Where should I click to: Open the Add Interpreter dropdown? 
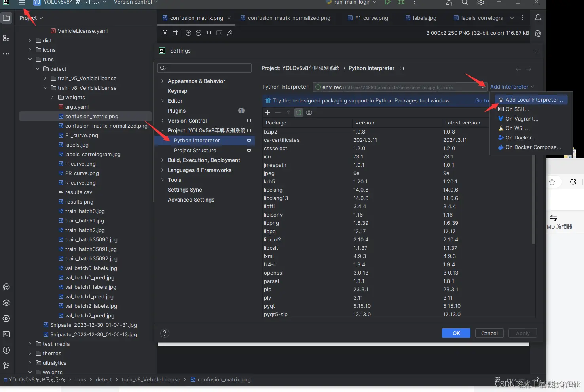tap(512, 87)
